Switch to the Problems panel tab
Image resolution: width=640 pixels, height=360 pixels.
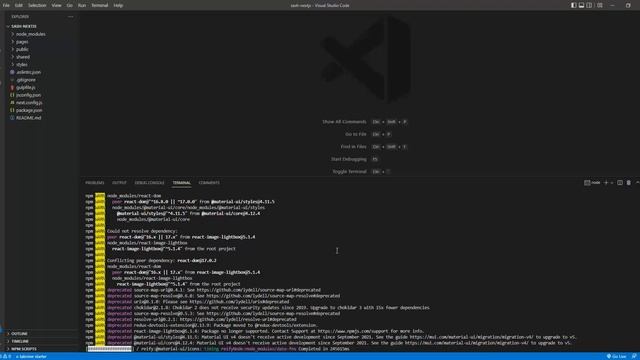(95, 183)
